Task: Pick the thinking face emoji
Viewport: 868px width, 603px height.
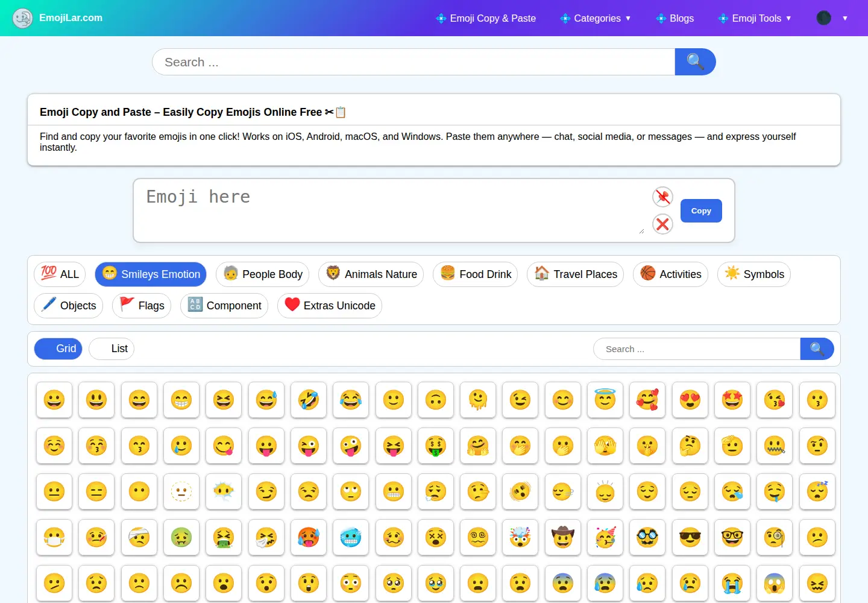Action: point(690,446)
